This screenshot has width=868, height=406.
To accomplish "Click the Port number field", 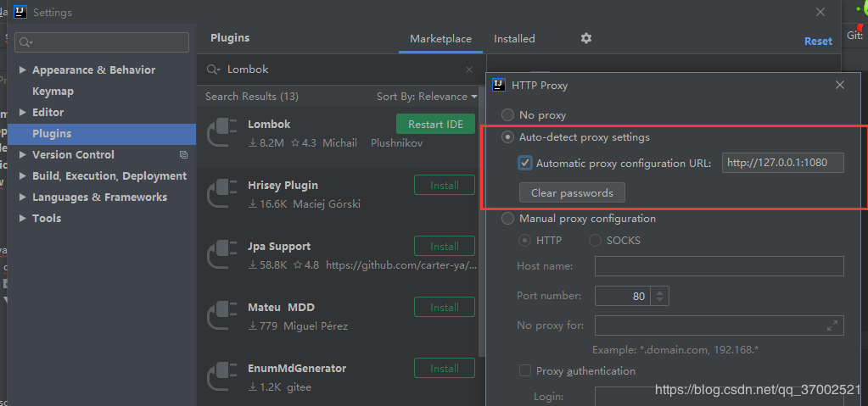I will pos(622,296).
